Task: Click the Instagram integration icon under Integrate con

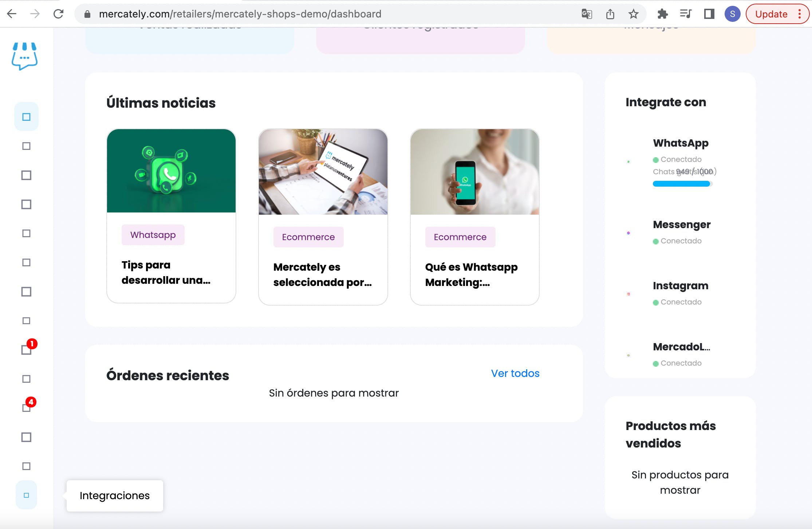Action: tap(628, 294)
